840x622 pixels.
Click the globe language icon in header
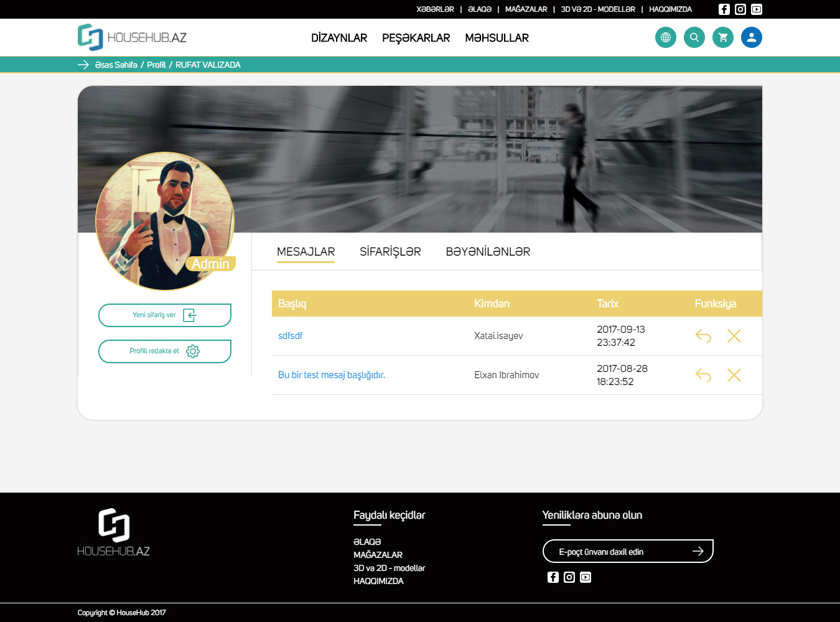click(x=665, y=37)
